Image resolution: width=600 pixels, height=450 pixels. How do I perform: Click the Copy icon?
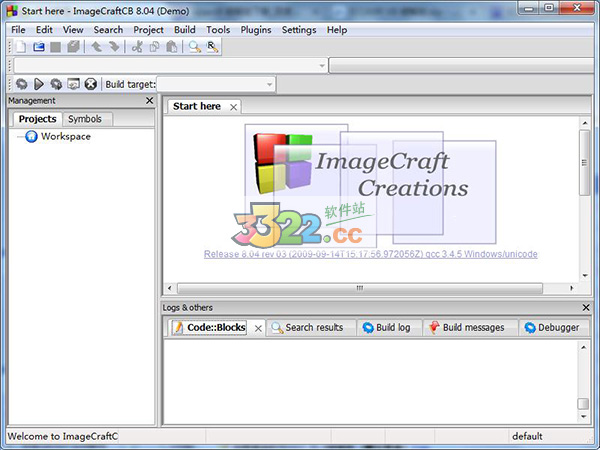(155, 47)
